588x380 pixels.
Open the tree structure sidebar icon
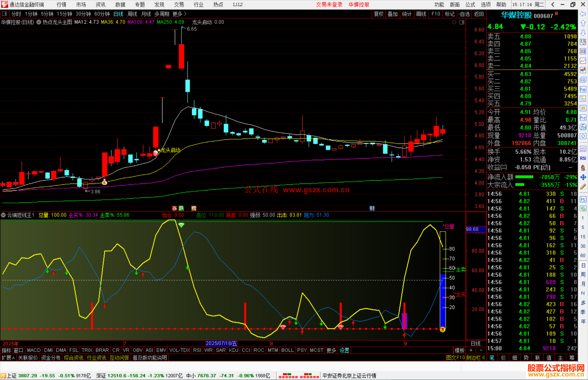pos(583,99)
